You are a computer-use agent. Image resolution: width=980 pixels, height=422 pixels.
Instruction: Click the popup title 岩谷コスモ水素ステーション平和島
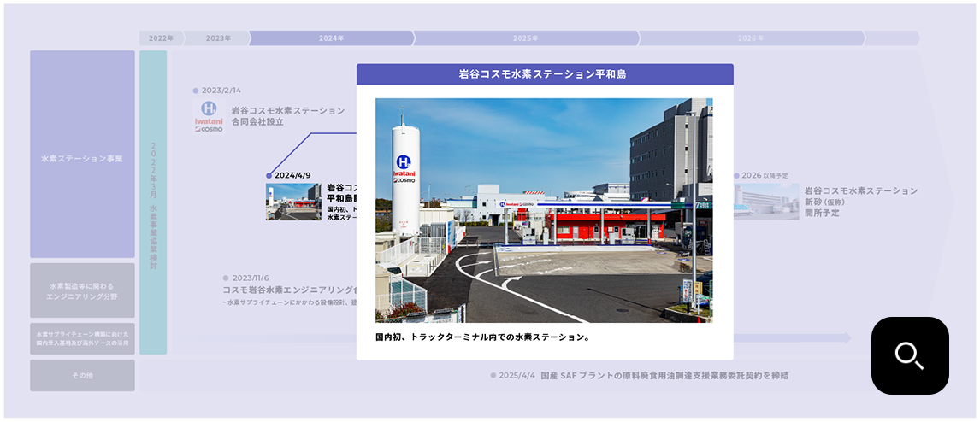point(542,74)
